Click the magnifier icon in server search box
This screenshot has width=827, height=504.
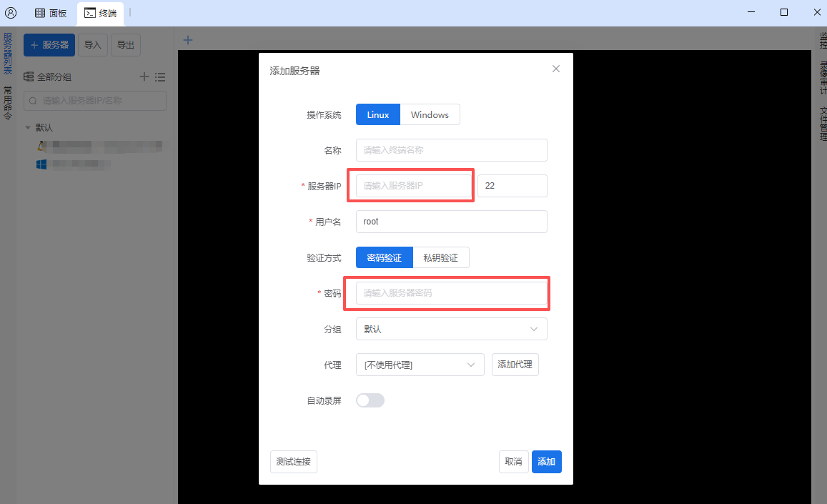(33, 100)
